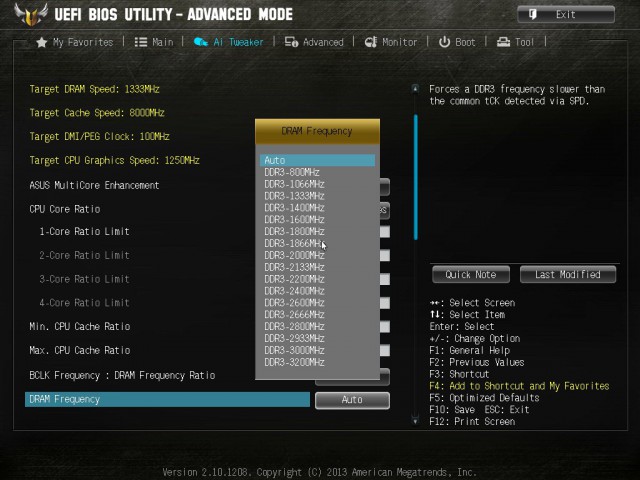
Task: Click F4: Add to Shortcut and My Favorites
Action: pyautogui.click(x=519, y=386)
